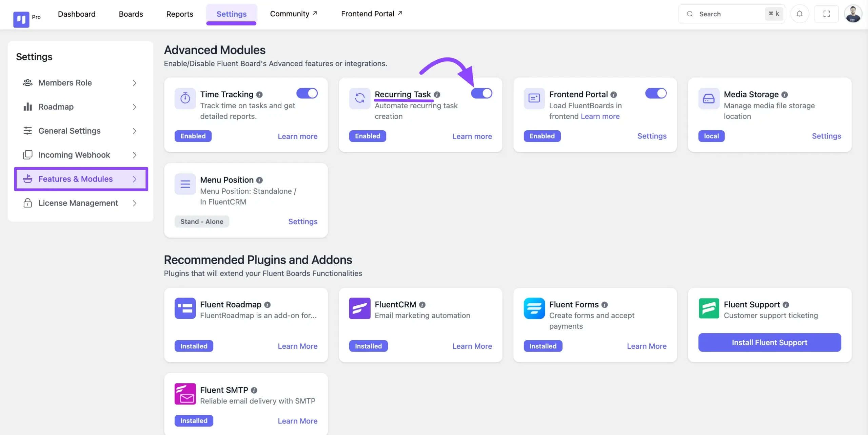Screen dimensions: 868x435
Task: Click the Recurring Task refresh icon
Action: (360, 98)
